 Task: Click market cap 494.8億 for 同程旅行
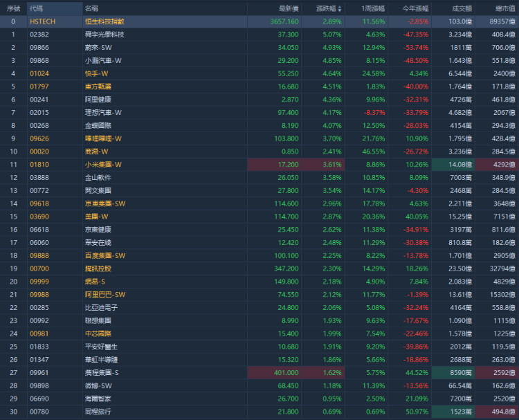coord(504,412)
